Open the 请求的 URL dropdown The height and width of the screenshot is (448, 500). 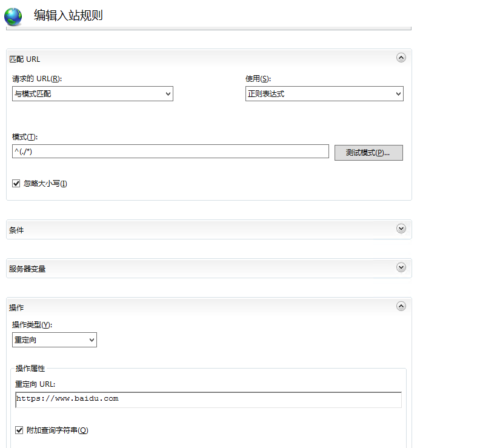[93, 94]
